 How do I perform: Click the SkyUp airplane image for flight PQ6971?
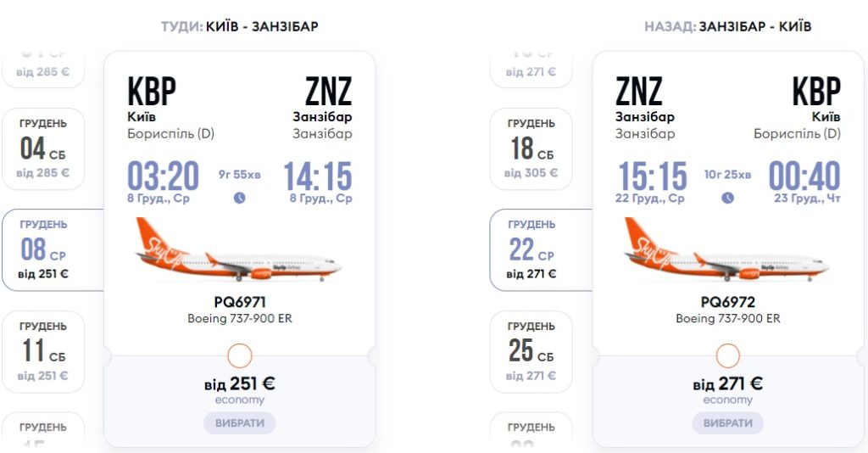pos(239,250)
